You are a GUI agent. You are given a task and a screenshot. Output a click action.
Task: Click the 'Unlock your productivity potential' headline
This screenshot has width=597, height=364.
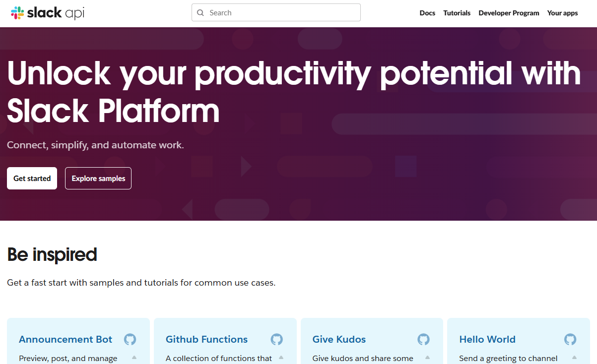click(294, 93)
